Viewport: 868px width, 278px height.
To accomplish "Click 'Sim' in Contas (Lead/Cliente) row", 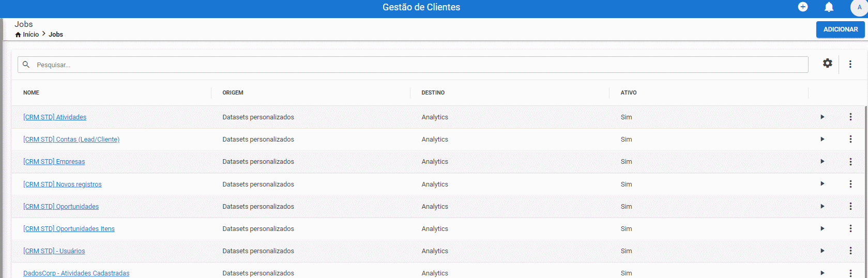I will [626, 140].
